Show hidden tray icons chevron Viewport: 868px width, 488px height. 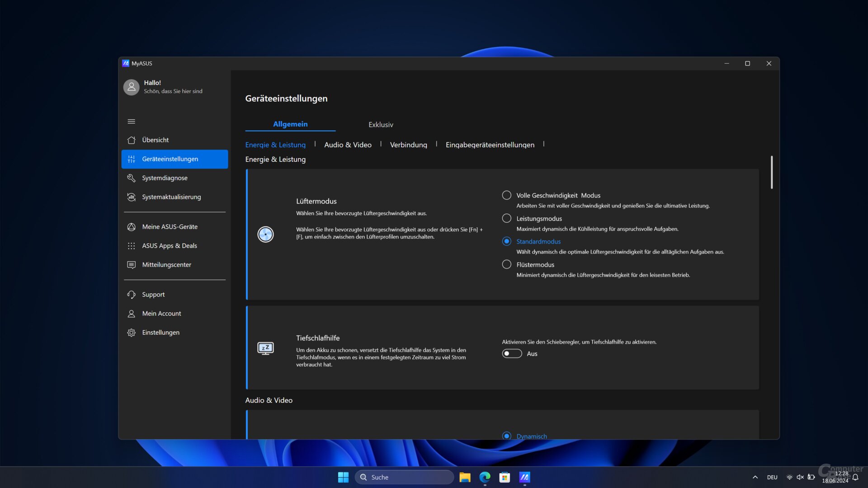[x=755, y=477]
